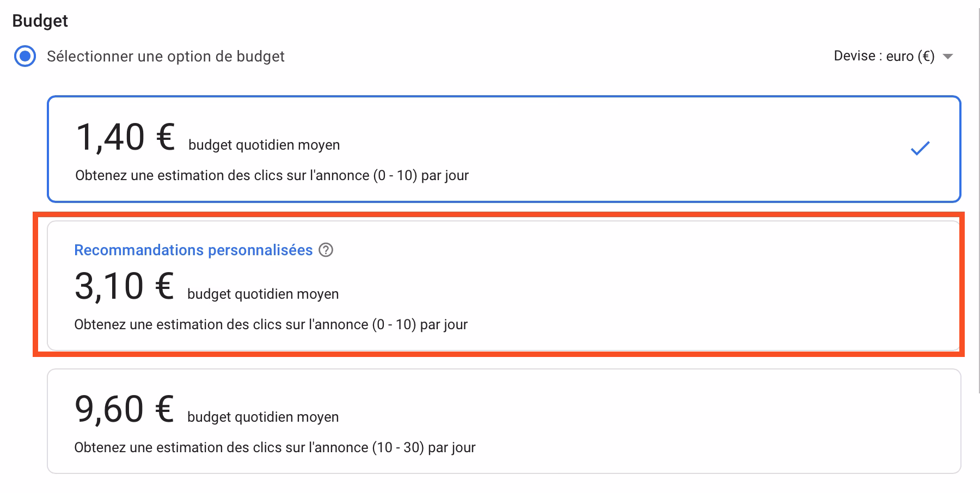980x493 pixels.
Task: Select the Sélectionner une option de budget radio button
Action: pyautogui.click(x=24, y=56)
